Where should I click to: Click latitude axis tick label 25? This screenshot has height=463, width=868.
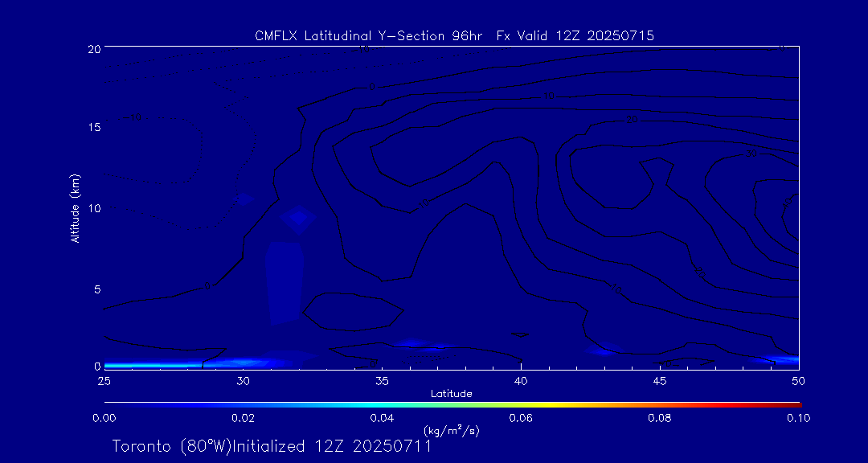(103, 381)
